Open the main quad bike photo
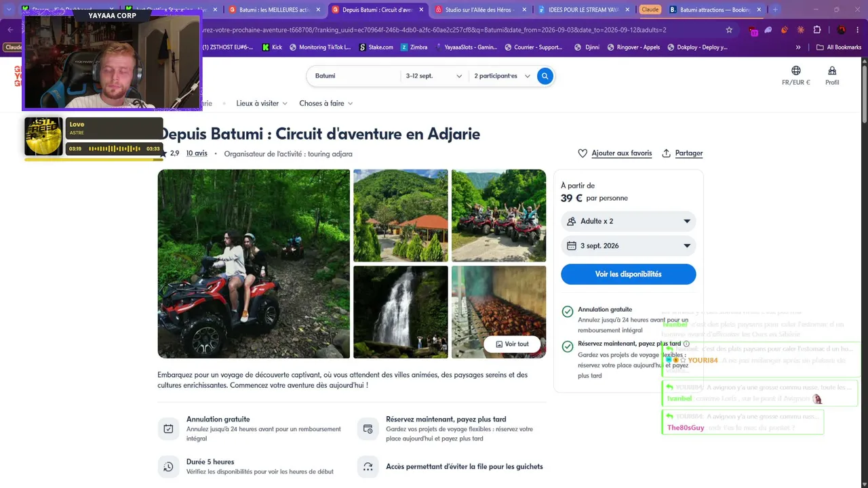 click(254, 264)
